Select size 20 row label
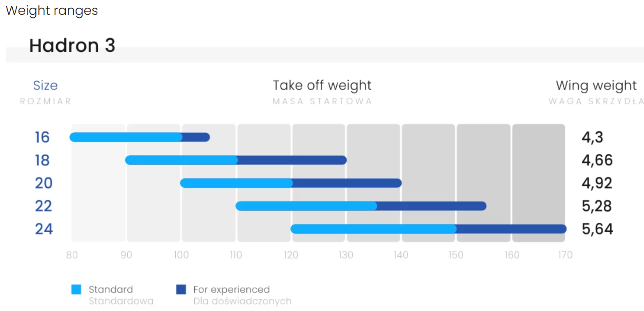The height and width of the screenshot is (311, 644). (44, 183)
